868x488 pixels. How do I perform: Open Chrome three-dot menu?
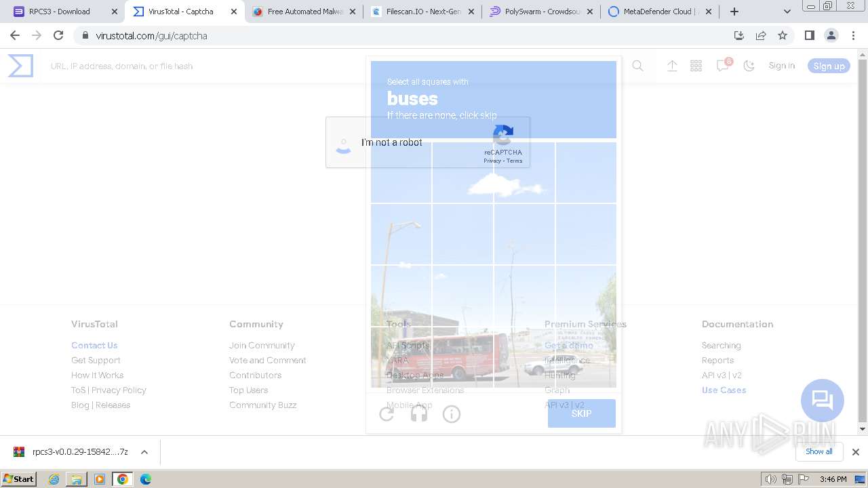pos(853,35)
